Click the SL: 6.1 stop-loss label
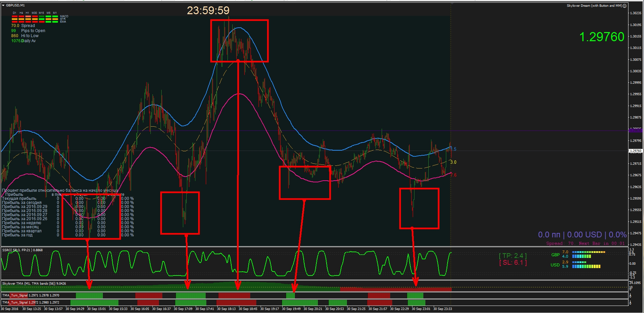The width and height of the screenshot is (644, 313). click(513, 262)
